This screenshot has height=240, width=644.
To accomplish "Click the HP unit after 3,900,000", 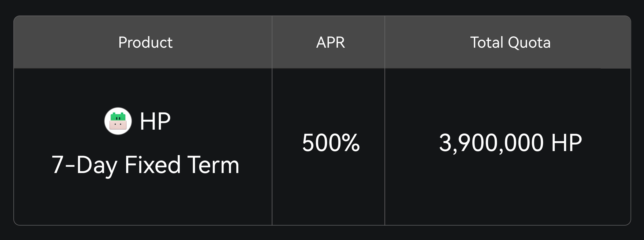I will point(566,143).
